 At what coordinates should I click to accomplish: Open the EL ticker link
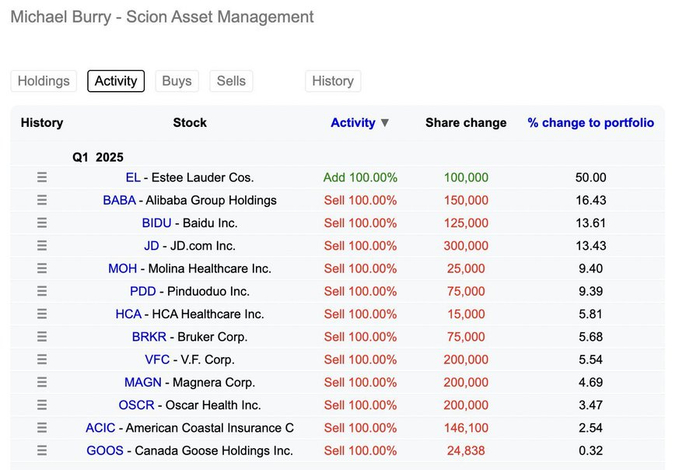(133, 177)
